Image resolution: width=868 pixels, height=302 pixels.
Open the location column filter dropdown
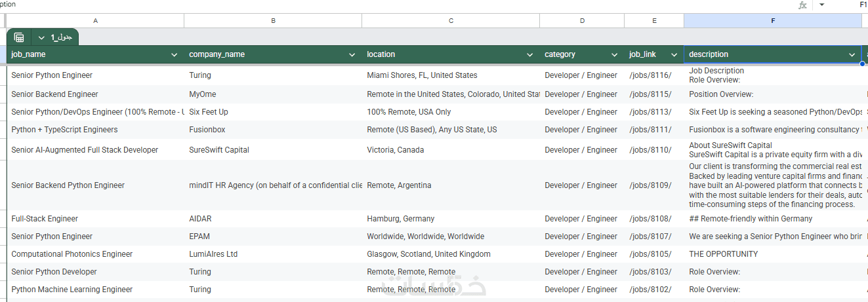530,54
